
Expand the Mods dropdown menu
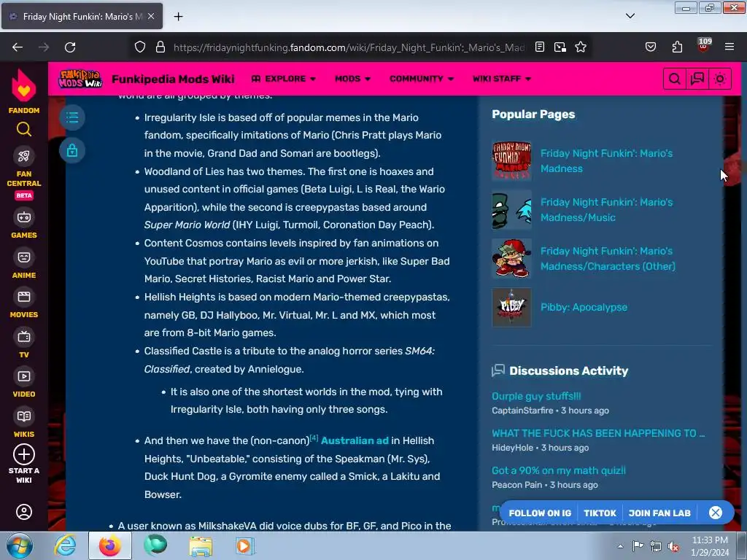[352, 79]
